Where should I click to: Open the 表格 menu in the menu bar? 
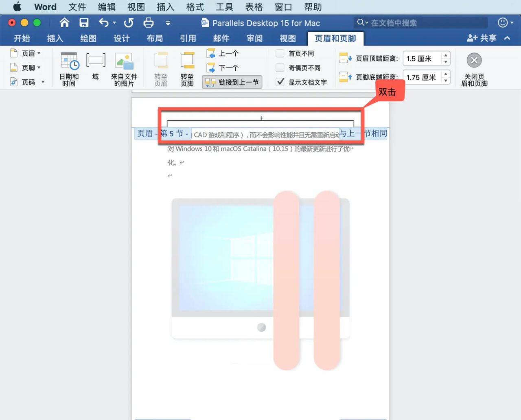click(x=253, y=7)
